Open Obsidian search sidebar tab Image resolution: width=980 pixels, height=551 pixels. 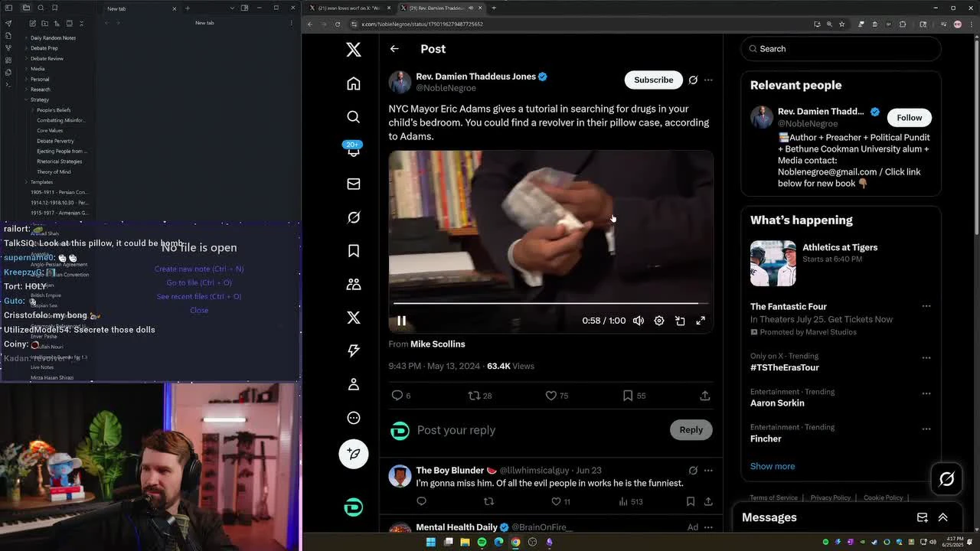[x=41, y=8]
